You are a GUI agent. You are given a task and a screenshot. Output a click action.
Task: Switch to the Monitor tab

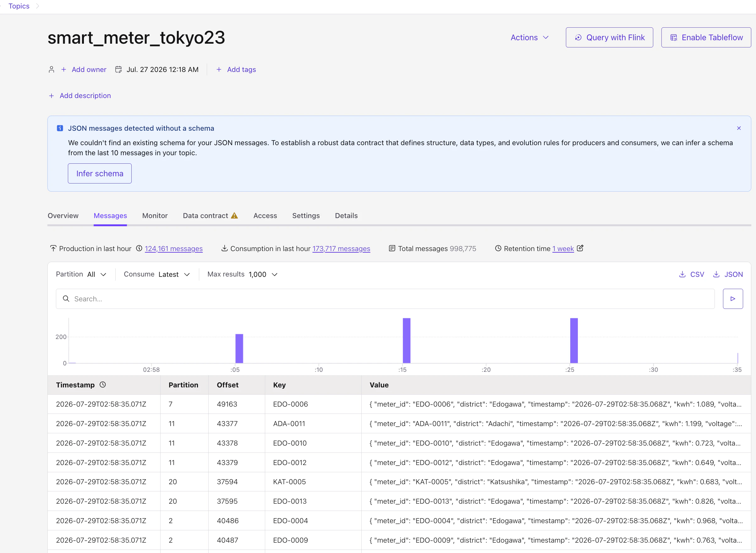[x=155, y=216]
